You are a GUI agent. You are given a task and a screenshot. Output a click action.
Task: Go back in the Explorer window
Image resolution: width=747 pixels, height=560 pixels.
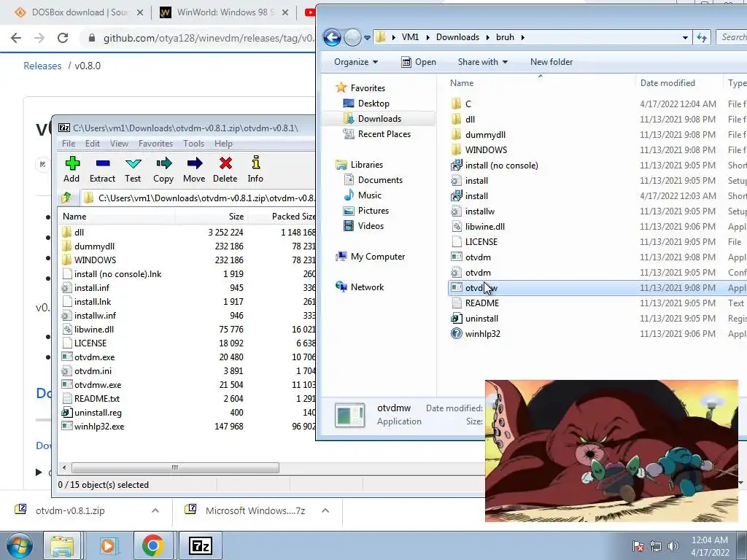coord(332,37)
